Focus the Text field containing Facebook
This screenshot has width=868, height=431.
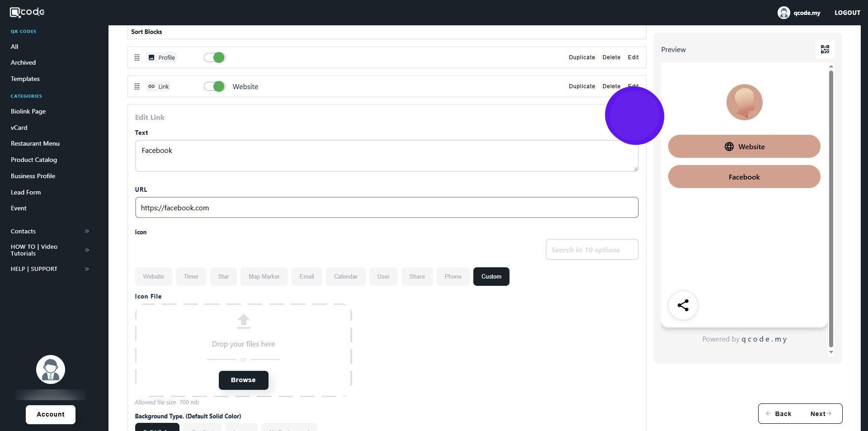[387, 156]
